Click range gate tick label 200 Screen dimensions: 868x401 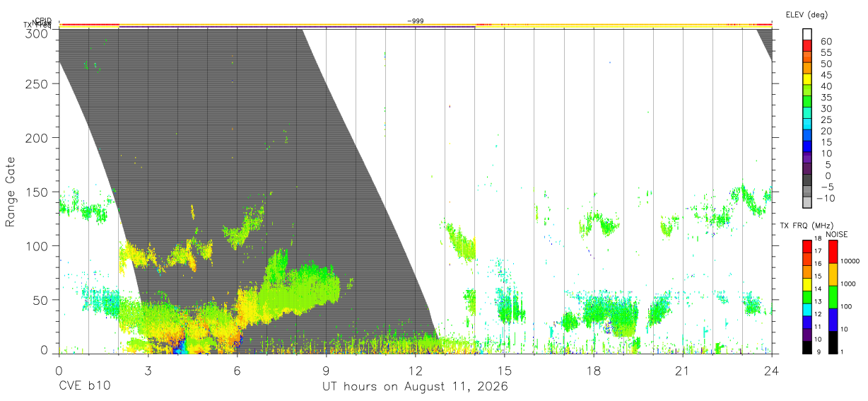(x=37, y=137)
